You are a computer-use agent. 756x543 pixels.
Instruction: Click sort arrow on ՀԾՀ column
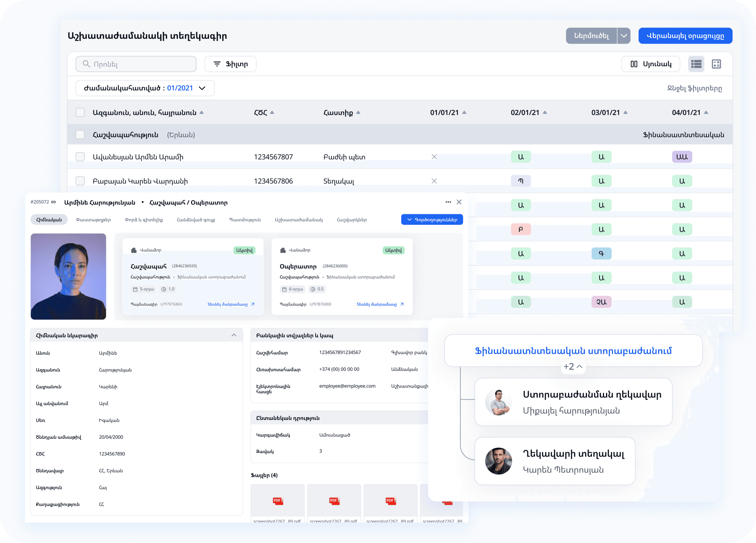(x=272, y=112)
